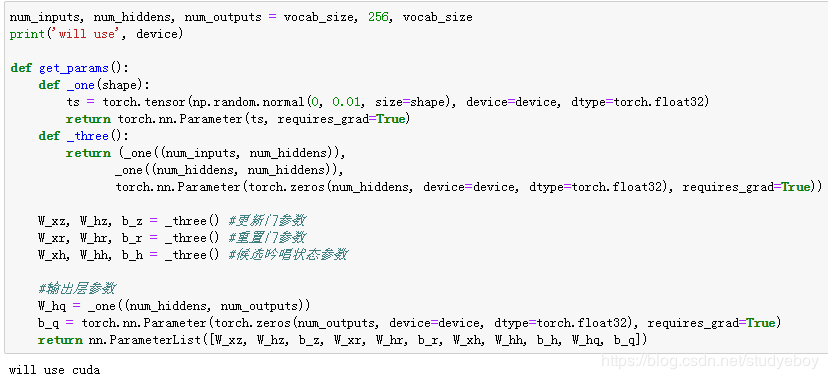Click the _one function definition
The width and height of the screenshot is (828, 379).
(x=94, y=85)
